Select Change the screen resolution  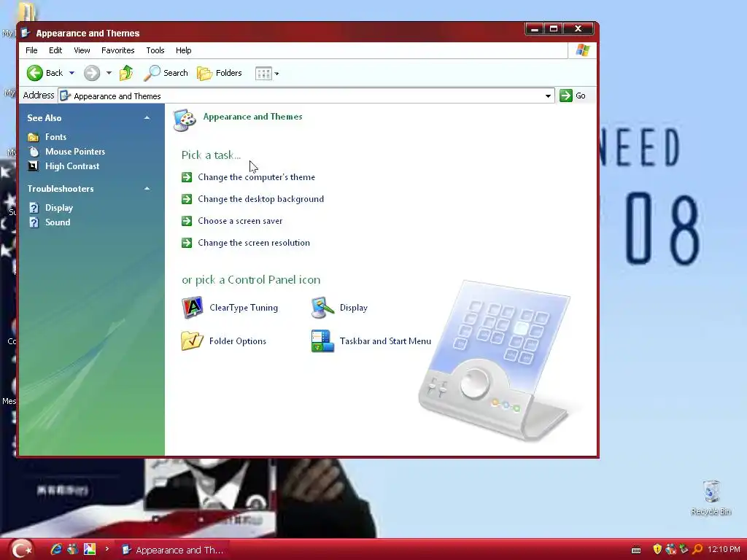coord(254,243)
